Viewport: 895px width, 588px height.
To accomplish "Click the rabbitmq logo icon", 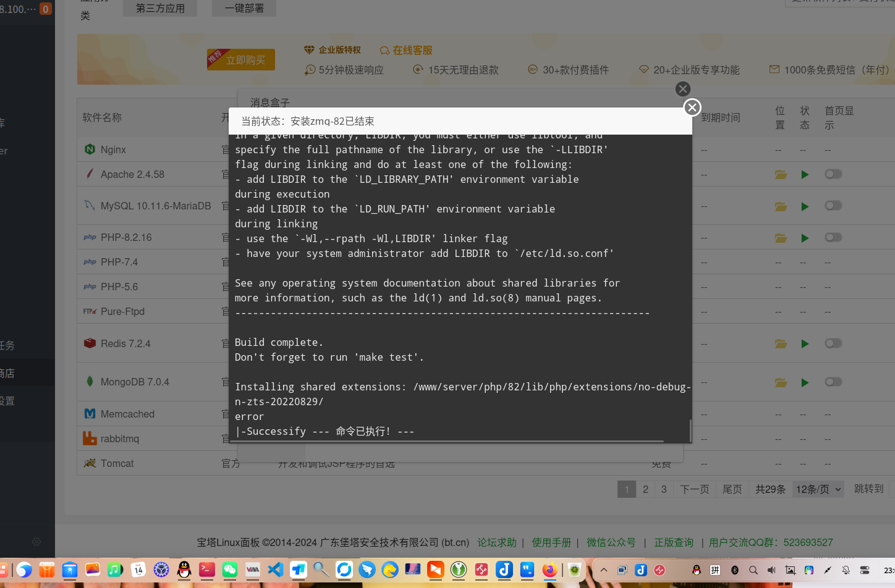I will (x=90, y=439).
